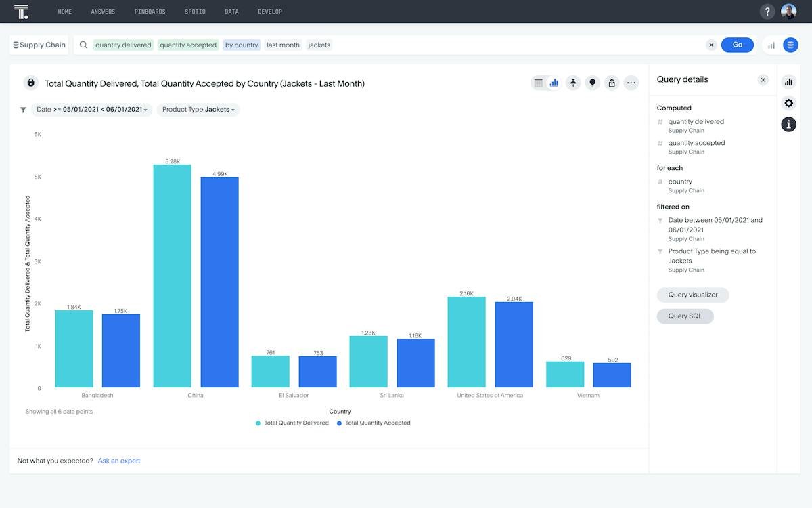The width and height of the screenshot is (812, 508).
Task: Open the help question mark icon
Action: coord(767,12)
